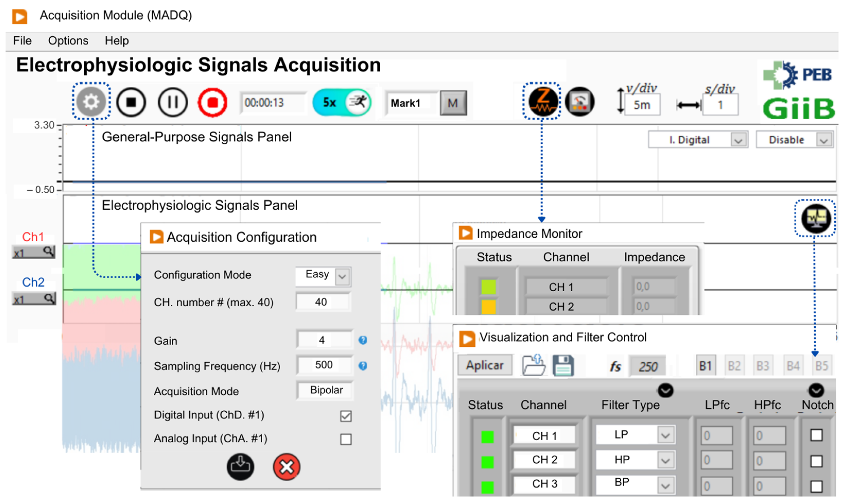Select the B4 bank tab
This screenshot has height=504, width=842.
[x=793, y=366]
